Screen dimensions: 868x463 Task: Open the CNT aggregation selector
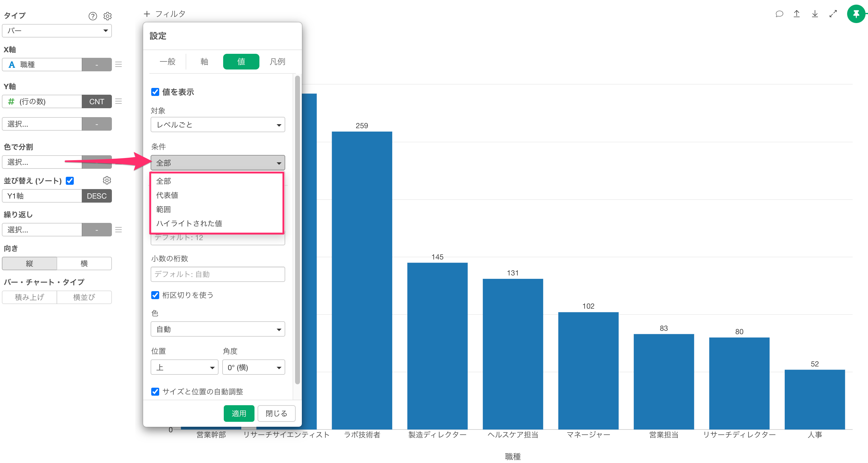point(97,101)
